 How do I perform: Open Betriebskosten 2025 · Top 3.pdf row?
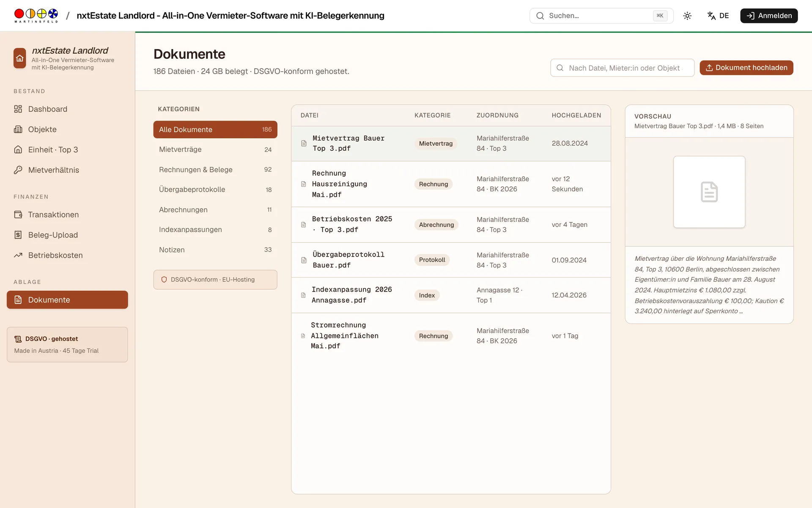(451, 225)
